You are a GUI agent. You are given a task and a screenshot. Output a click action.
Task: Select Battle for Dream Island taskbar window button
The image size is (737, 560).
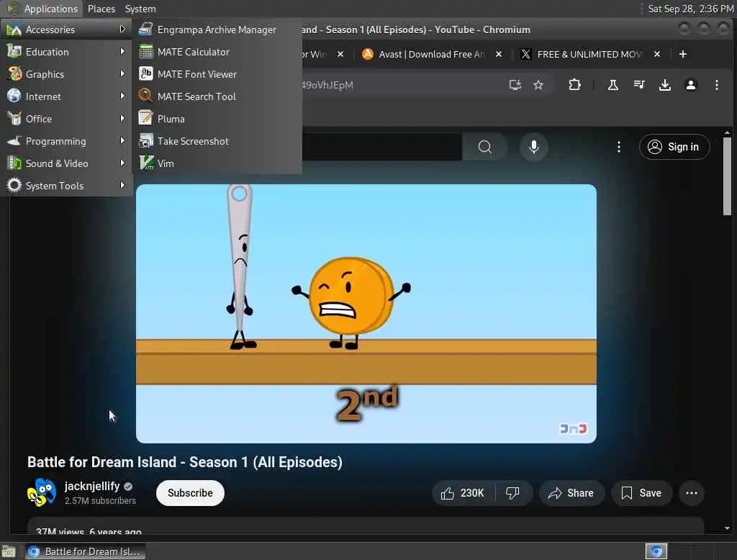click(86, 551)
